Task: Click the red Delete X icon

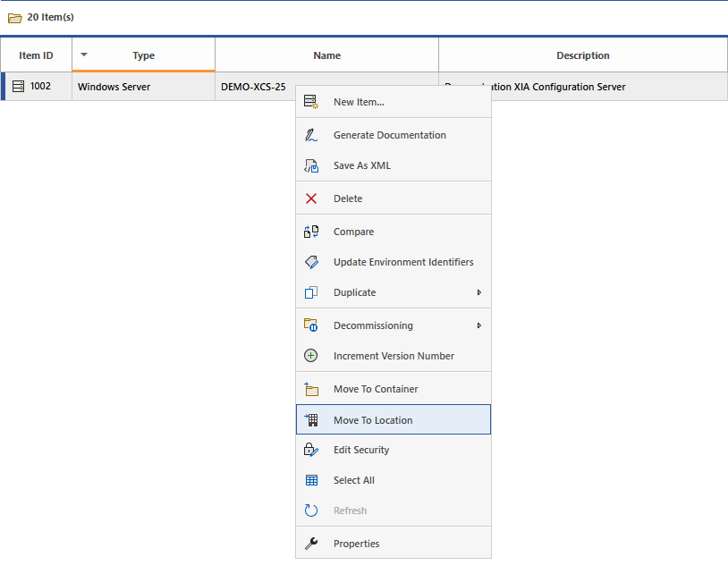Action: (311, 198)
